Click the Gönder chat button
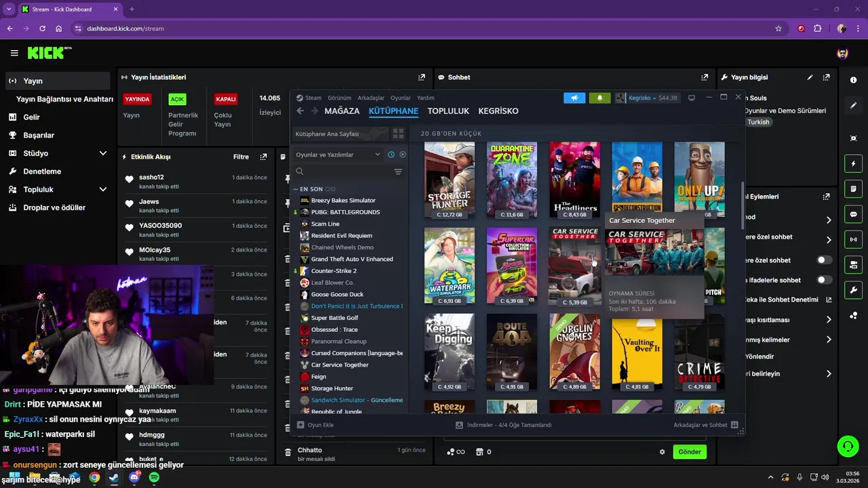Screen dimensions: 868x488 [690, 452]
